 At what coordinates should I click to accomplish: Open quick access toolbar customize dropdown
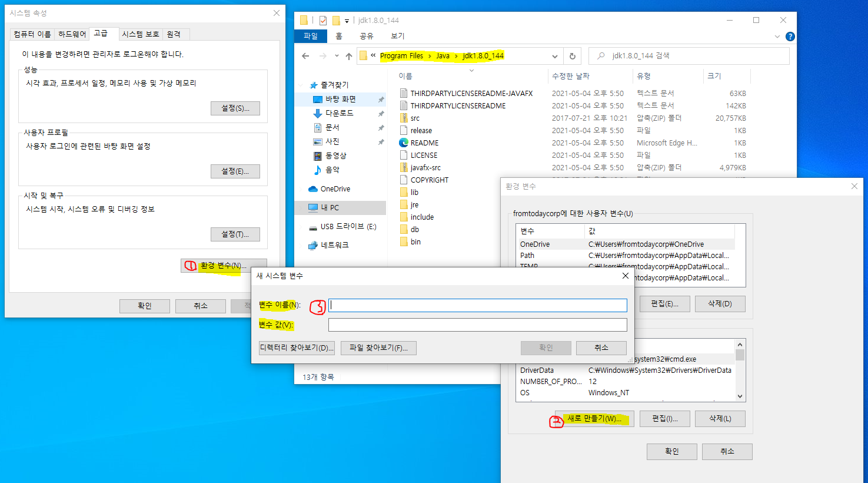coord(347,21)
